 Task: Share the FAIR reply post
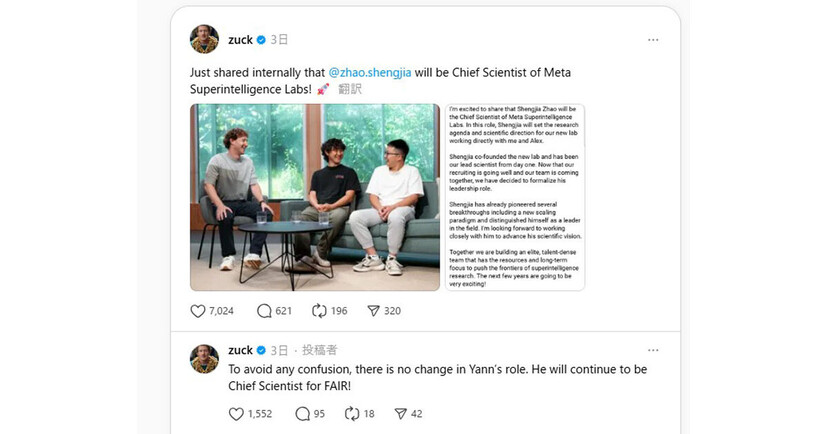[x=401, y=414]
